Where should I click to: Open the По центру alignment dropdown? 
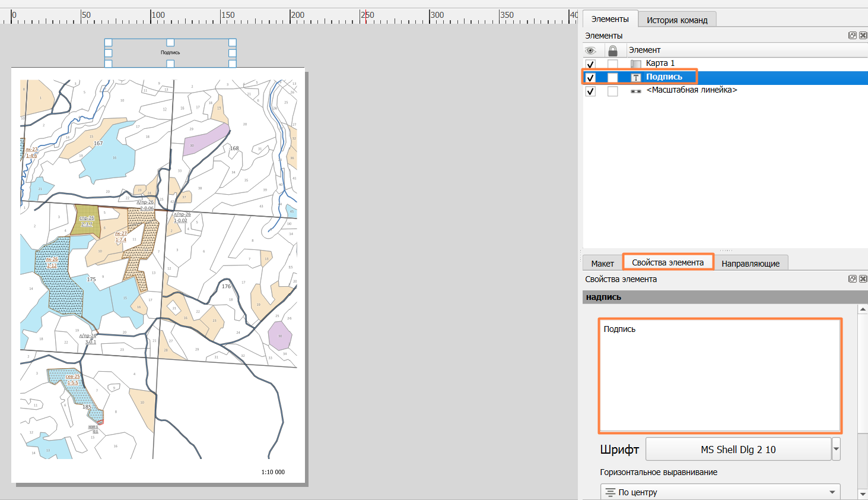click(x=720, y=492)
